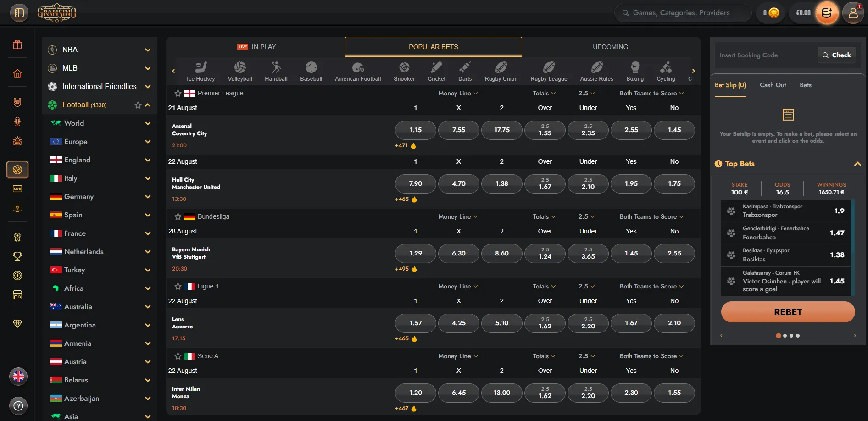Screen dimensions: 868x421
Task: Switch to the IN PLAY tab
Action: click(256, 47)
